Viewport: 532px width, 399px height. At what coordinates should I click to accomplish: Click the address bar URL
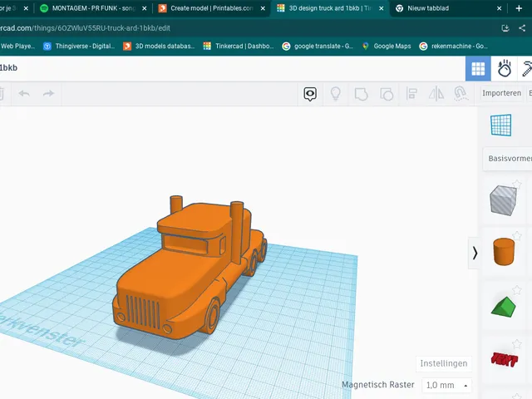(x=85, y=28)
